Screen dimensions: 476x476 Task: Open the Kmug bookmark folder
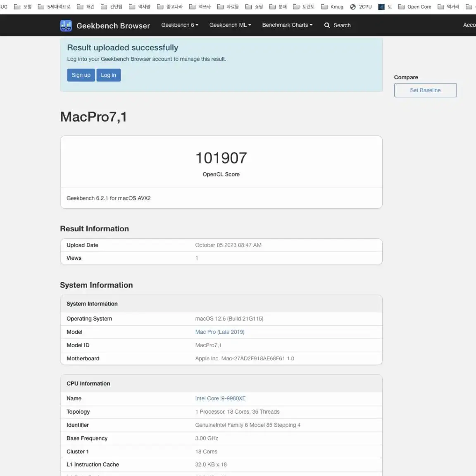click(x=332, y=7)
